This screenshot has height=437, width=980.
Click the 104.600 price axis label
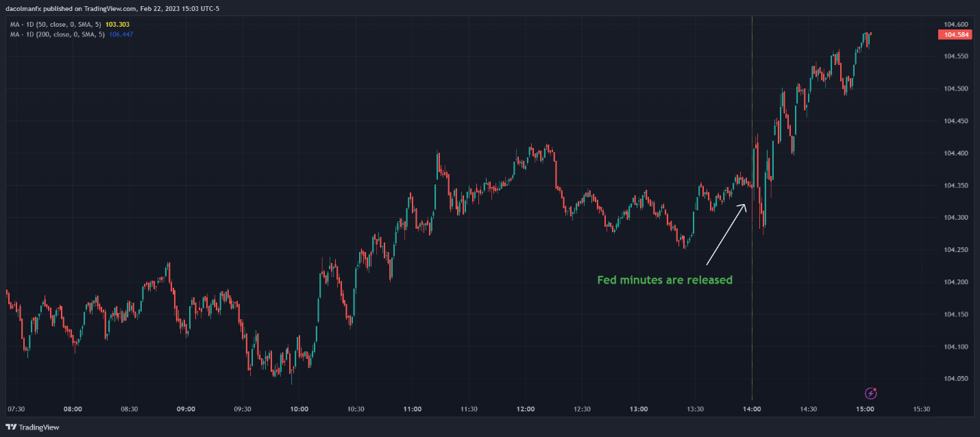coord(956,24)
